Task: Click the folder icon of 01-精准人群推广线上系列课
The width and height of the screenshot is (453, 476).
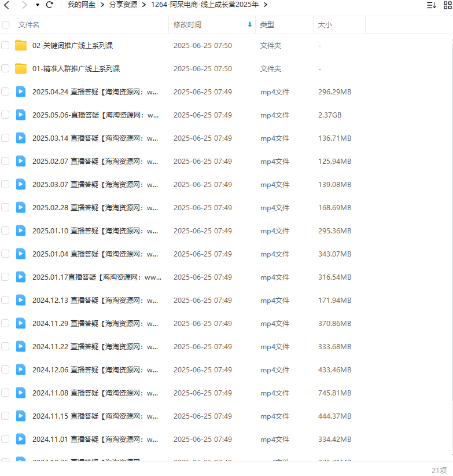Action: tap(21, 68)
